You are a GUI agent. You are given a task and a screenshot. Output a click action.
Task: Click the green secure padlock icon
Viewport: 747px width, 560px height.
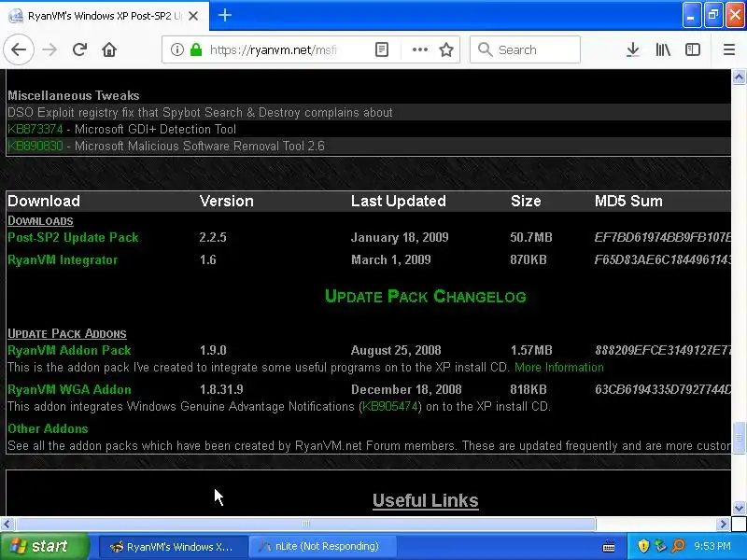click(x=196, y=49)
